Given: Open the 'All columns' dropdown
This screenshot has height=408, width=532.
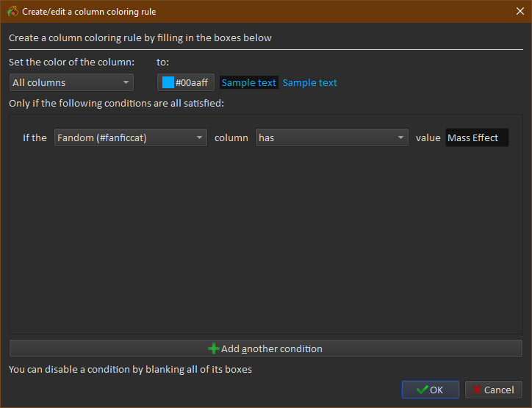Looking at the screenshot, I should [71, 82].
